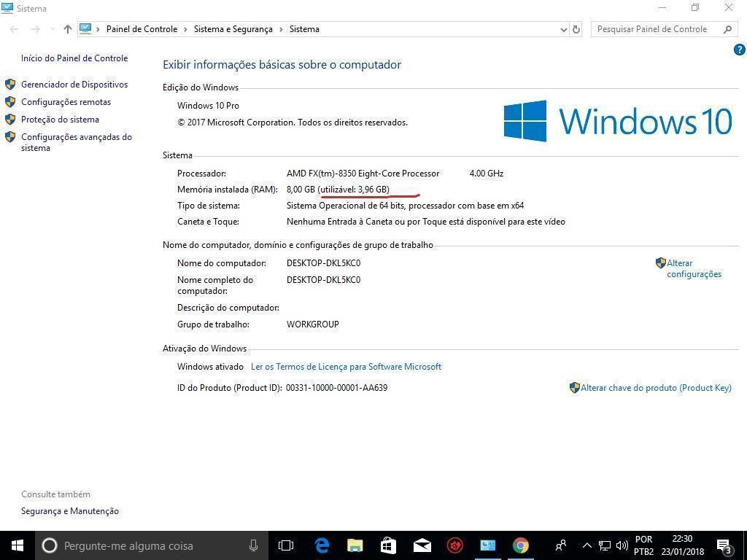Click DESKTOP-DKL5KC0 beside Nome do computador
This screenshot has width=747, height=560.
(323, 262)
